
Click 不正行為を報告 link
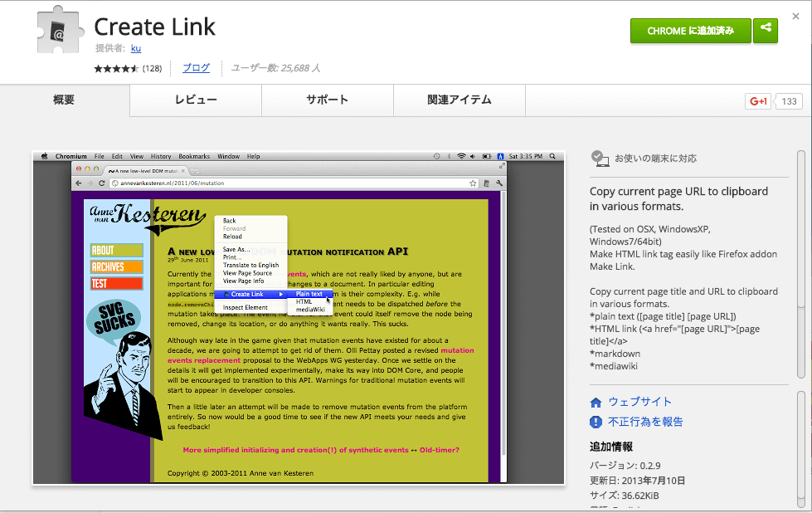645,422
